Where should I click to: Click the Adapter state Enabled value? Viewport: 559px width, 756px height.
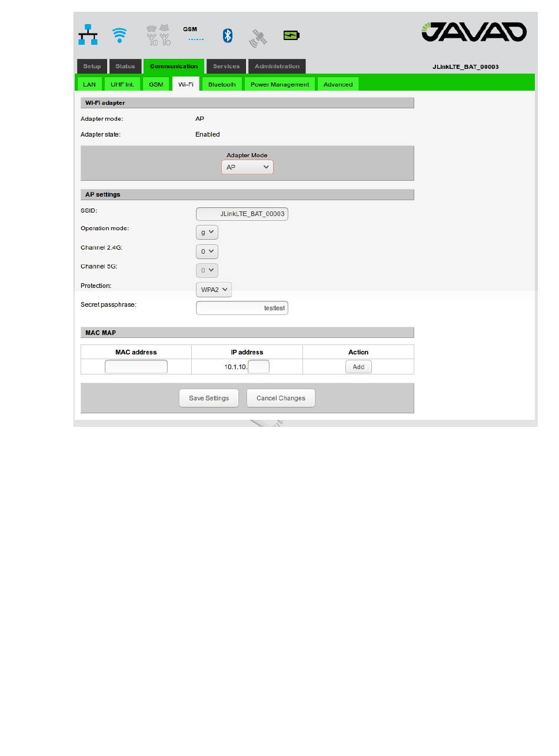tap(208, 134)
